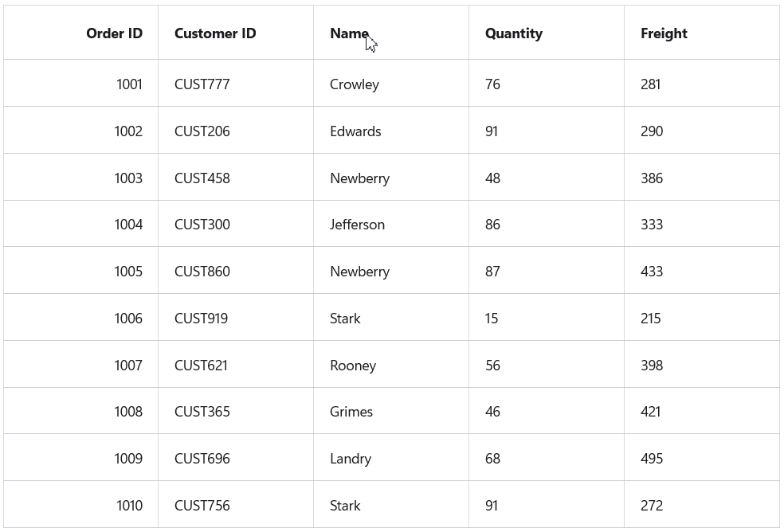The image size is (784, 532).
Task: Click the CUST756 customer ID cell
Action: 202,505
